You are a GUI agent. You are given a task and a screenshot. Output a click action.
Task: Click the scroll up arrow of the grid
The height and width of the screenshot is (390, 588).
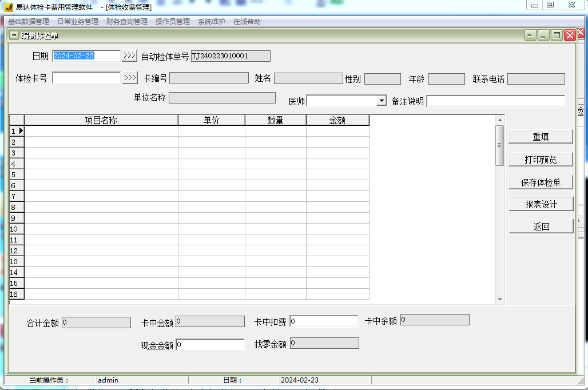pyautogui.click(x=500, y=120)
